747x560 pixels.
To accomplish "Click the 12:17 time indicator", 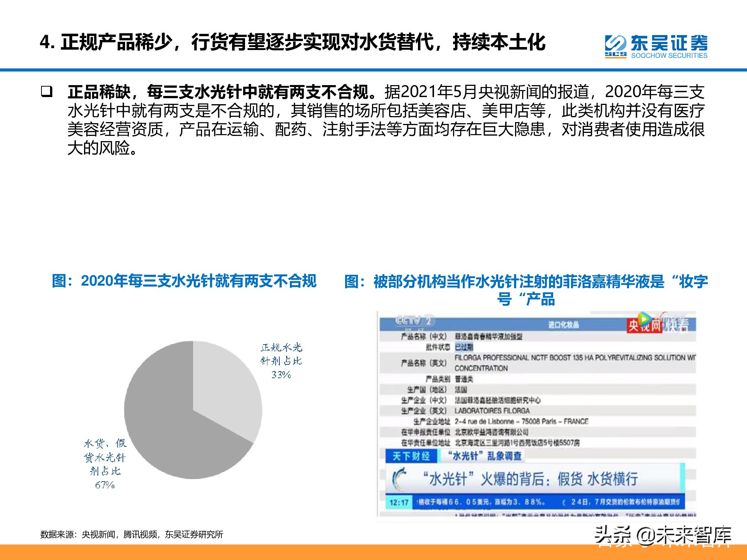I will (x=399, y=502).
